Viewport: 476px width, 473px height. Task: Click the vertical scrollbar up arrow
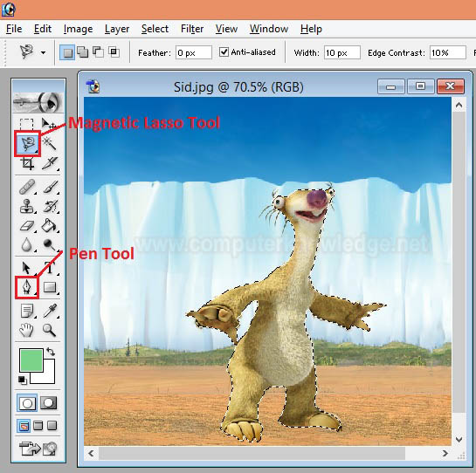click(459, 105)
